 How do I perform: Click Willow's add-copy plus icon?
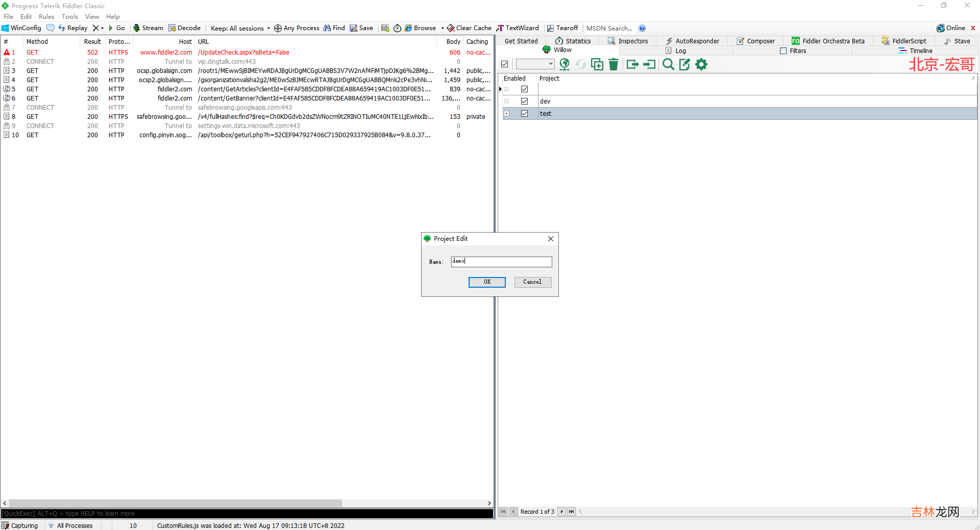pos(597,64)
